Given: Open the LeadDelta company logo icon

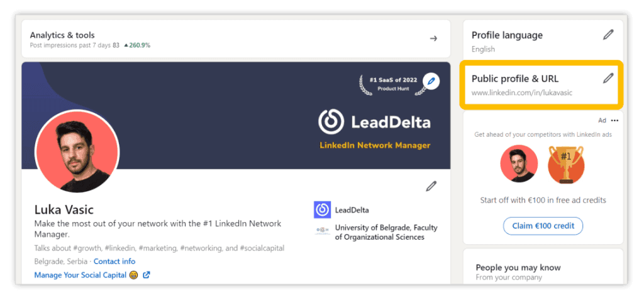Looking at the screenshot, I should [322, 210].
